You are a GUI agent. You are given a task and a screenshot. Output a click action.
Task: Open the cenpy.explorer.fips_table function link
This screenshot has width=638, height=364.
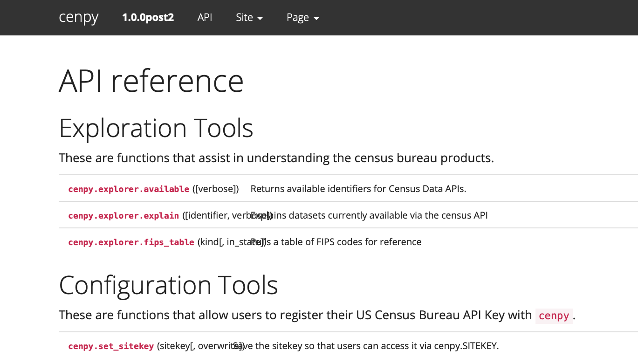(x=131, y=242)
